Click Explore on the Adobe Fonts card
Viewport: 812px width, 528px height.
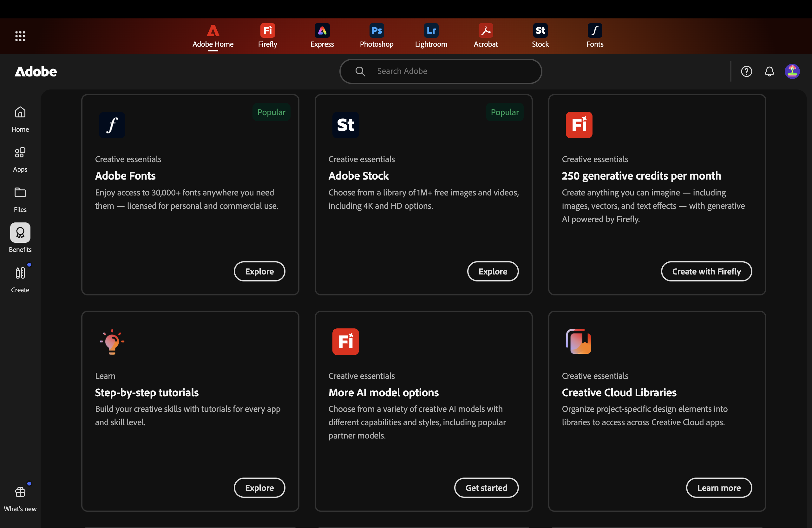tap(259, 271)
